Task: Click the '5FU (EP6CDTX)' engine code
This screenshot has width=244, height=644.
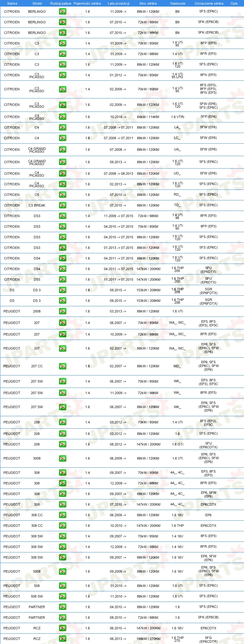Action: pos(208,445)
